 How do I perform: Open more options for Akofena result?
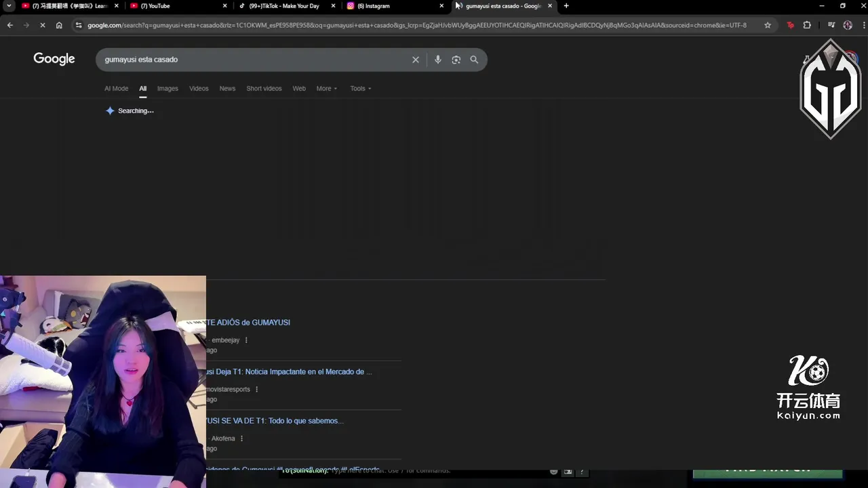pyautogui.click(x=241, y=439)
